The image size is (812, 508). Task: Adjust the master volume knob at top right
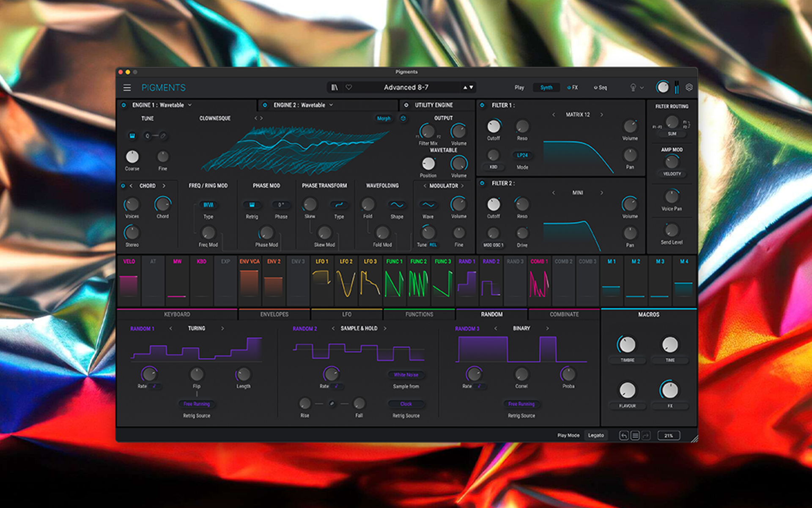pyautogui.click(x=662, y=87)
